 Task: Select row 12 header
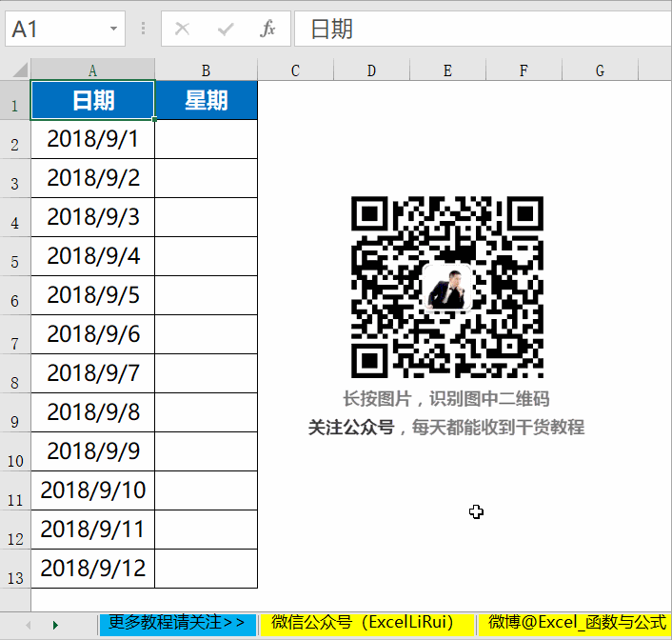coord(15,530)
